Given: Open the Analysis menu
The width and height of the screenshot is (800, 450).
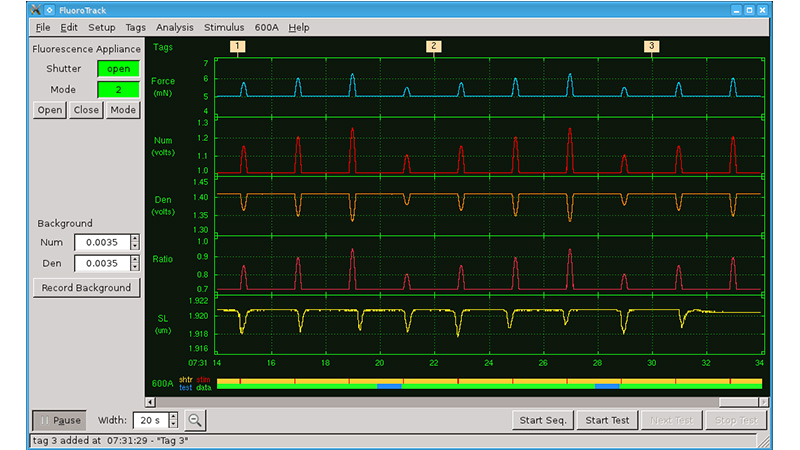Looking at the screenshot, I should (174, 28).
